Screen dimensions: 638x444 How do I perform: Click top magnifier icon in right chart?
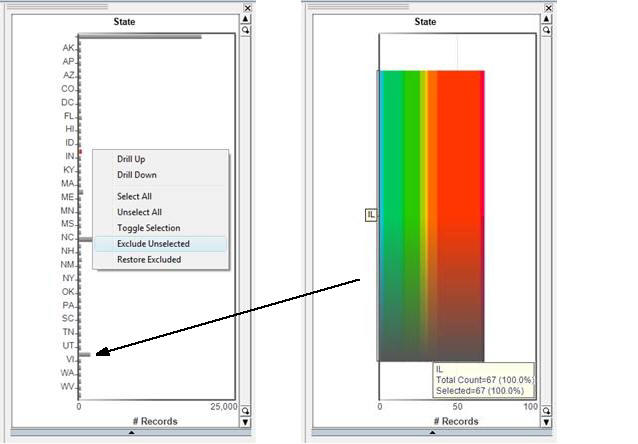coord(546,30)
